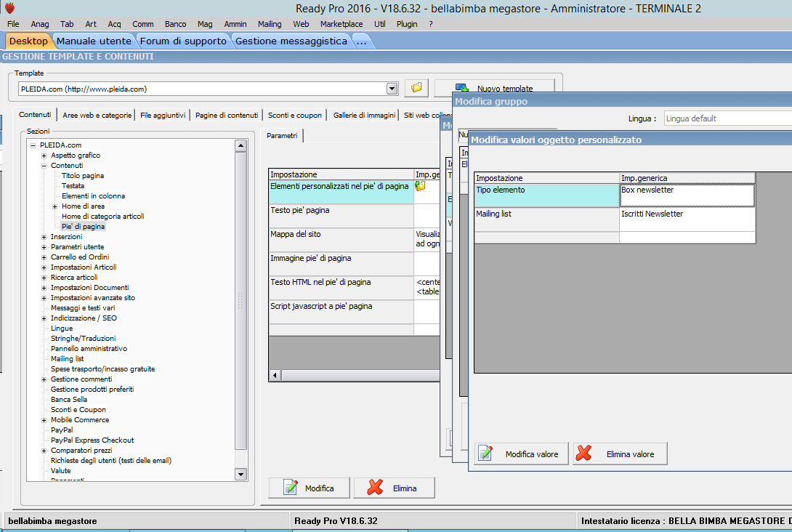Screen dimensions: 792x532
Task: Open the Gestione messaggistica tab
Action: tap(291, 41)
